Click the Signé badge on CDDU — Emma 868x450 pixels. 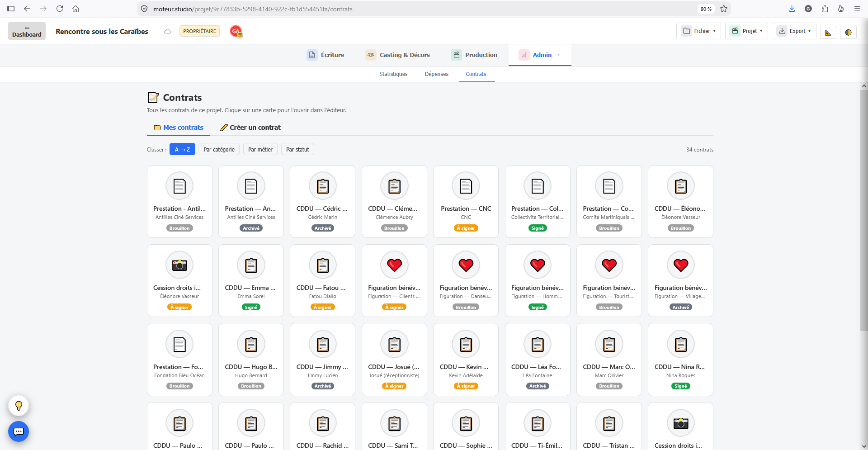pos(251,307)
